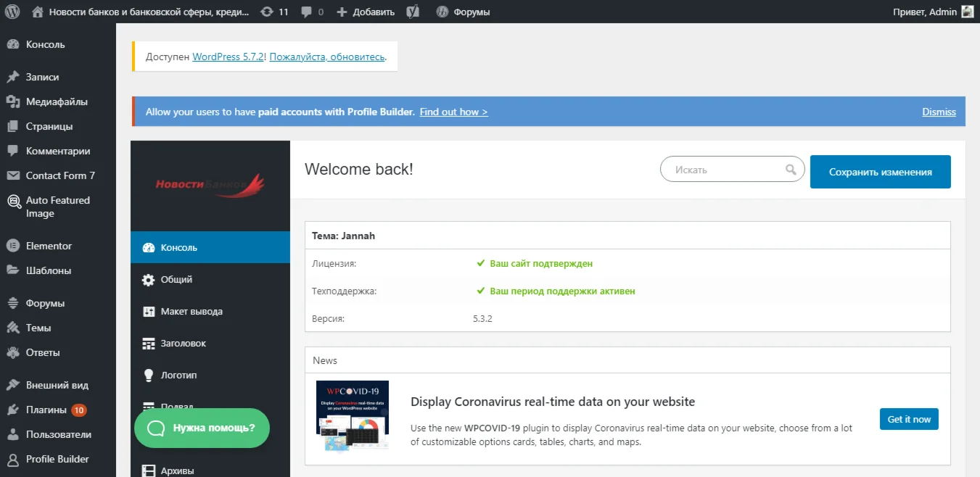Click the Display Coronavirus real-time data heading
Viewport: 980px width, 477px height.
(553, 402)
